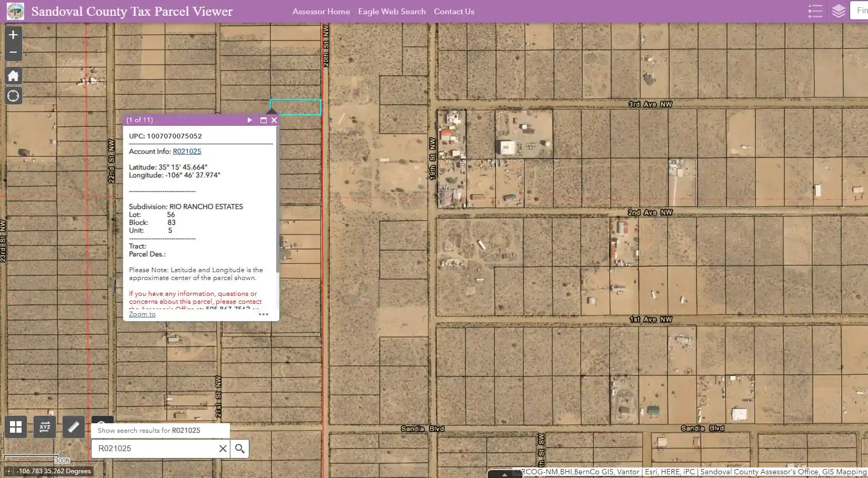Click the Latitude 35° 15' 45.664" text
The height and width of the screenshot is (478, 868).
click(168, 167)
